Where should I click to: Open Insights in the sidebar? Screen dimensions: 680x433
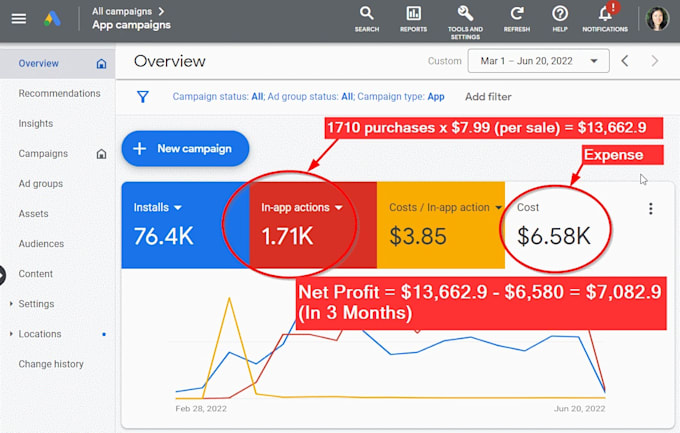36,124
